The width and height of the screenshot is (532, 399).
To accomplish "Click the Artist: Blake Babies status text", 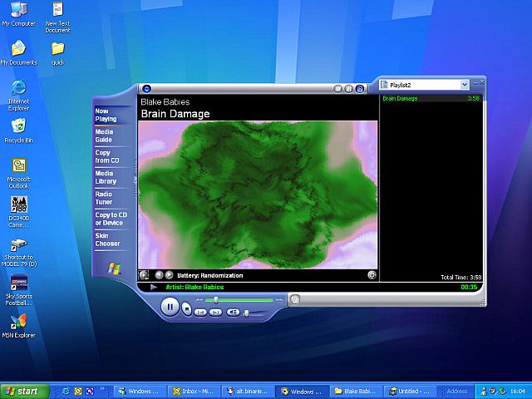I will (x=195, y=287).
